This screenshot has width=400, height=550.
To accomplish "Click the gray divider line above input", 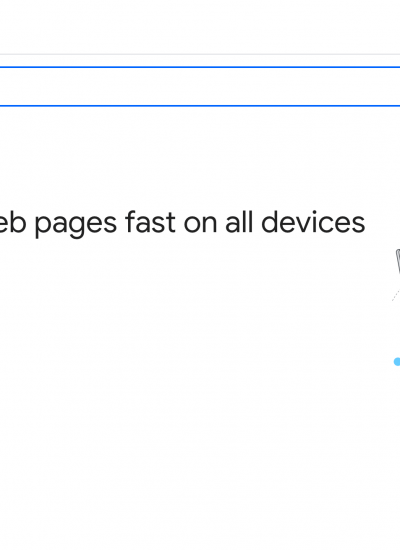I will point(200,54).
